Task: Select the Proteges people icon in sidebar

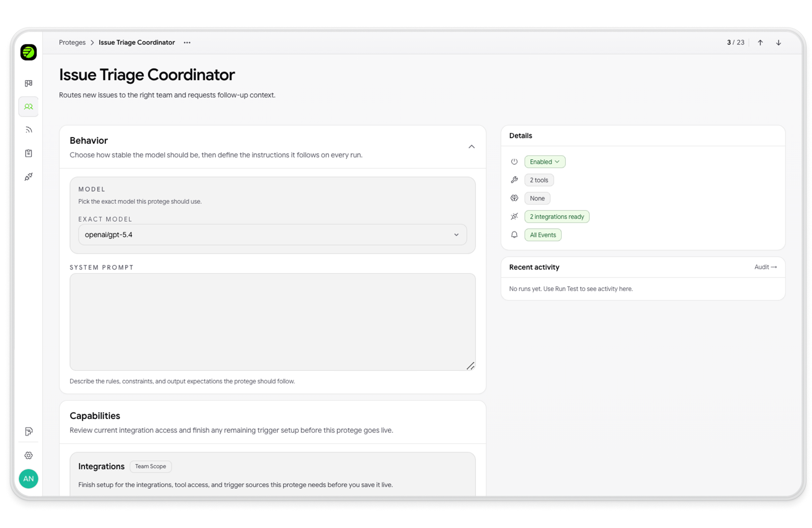Action: pyautogui.click(x=29, y=107)
